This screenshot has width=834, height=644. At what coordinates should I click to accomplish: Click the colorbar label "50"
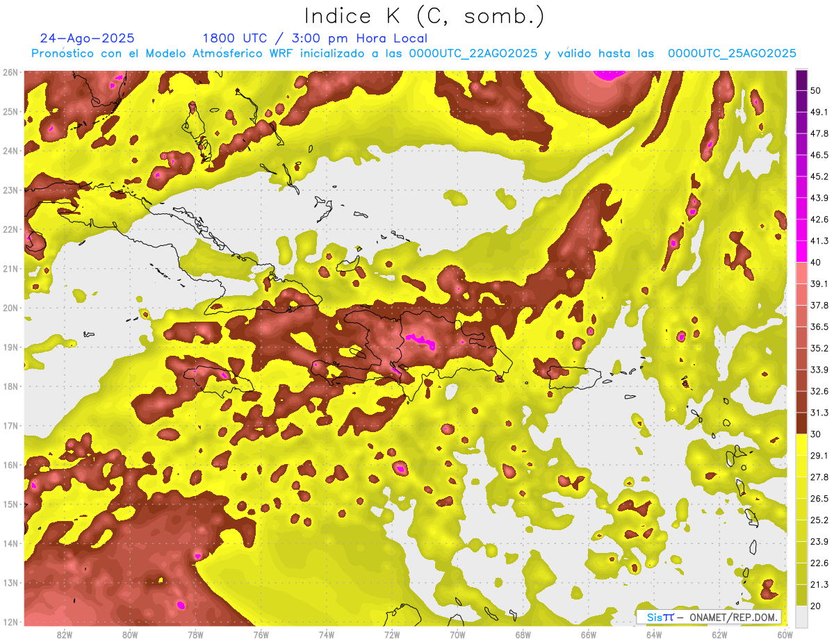[816, 91]
